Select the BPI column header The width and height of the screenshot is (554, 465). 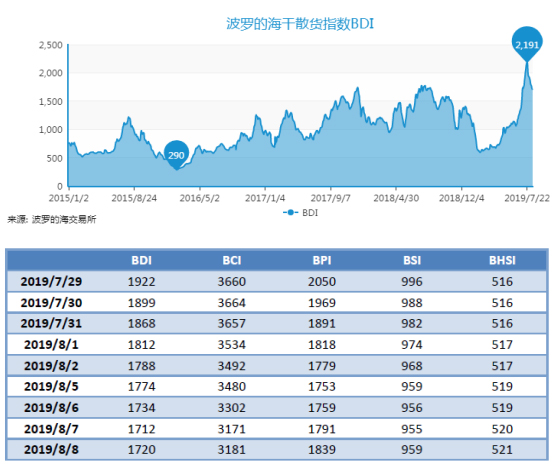coord(322,260)
